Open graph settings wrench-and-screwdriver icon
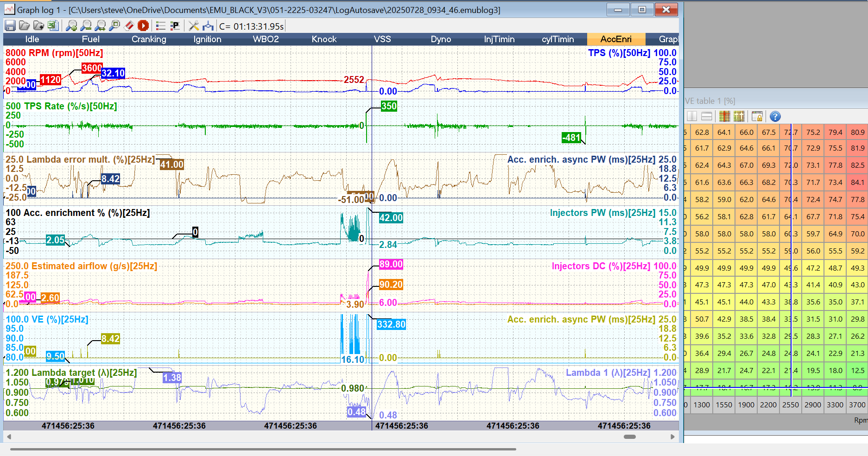The image size is (868, 456). 194,26
